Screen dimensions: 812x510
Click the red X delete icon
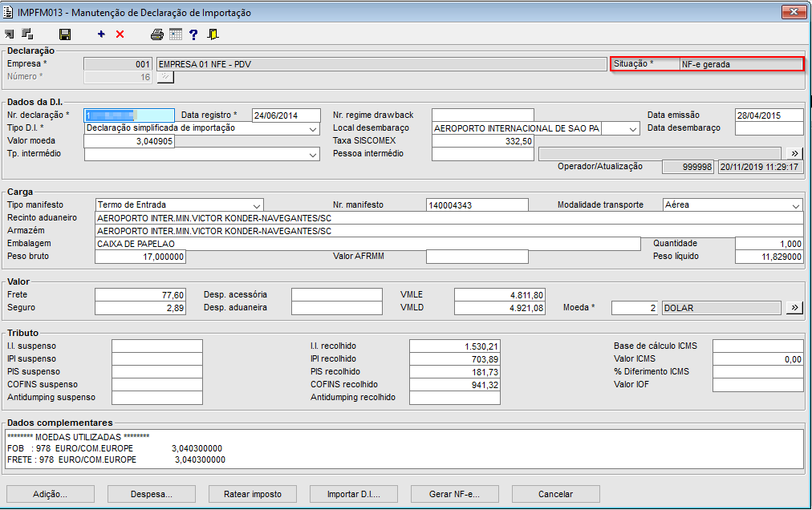tap(120, 34)
